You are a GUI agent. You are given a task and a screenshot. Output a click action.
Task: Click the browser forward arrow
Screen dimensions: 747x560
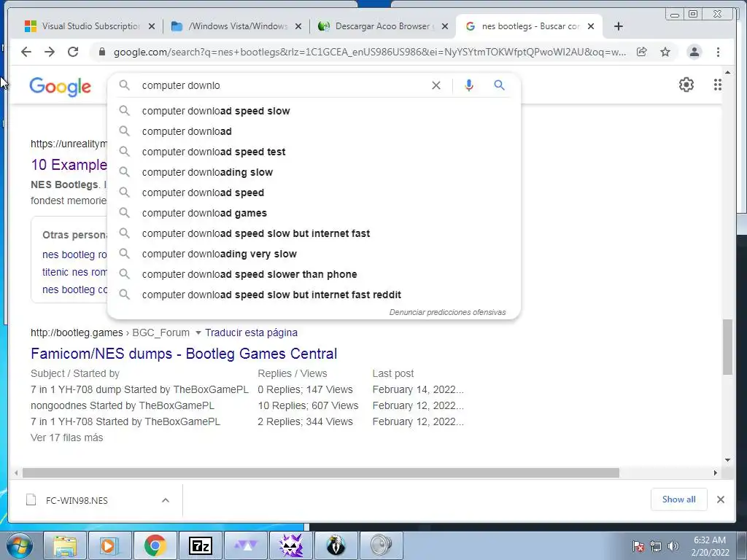pyautogui.click(x=50, y=52)
